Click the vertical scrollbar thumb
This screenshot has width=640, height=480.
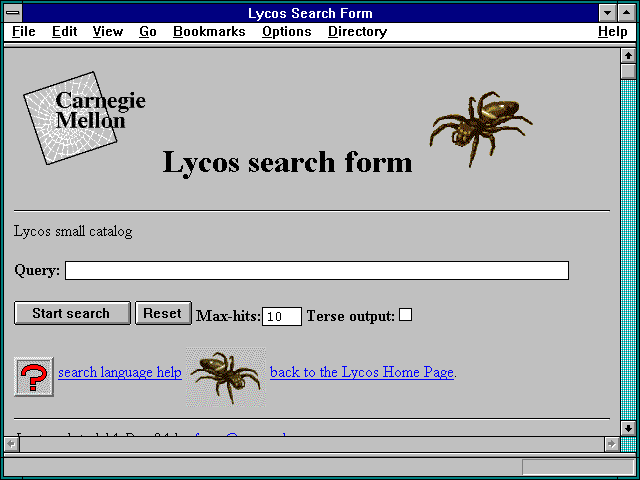click(x=628, y=71)
